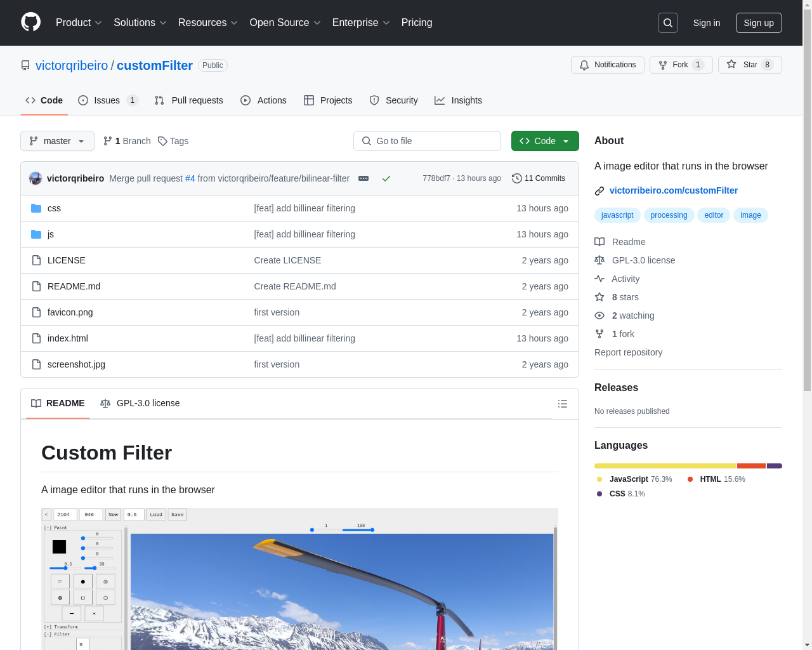Open victorribeiro.com/customFilter website link
The height and width of the screenshot is (650, 812).
click(674, 190)
